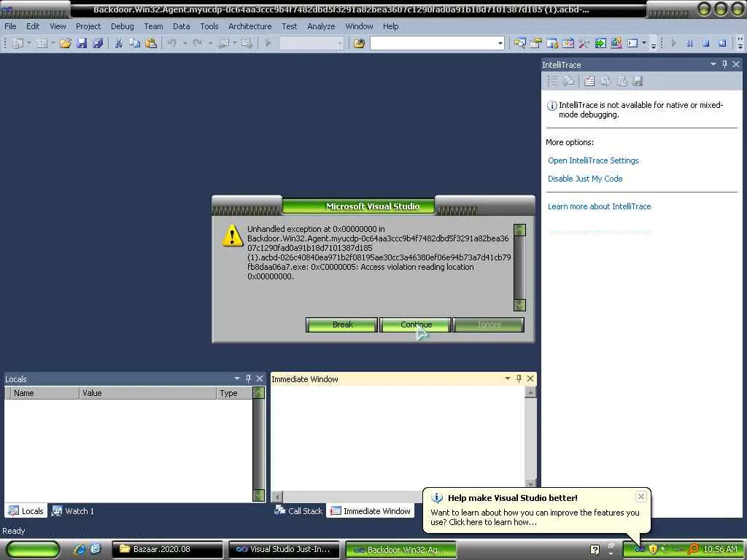Click the Continue button in exception dialog
This screenshot has height=560, width=747.
[x=415, y=324]
